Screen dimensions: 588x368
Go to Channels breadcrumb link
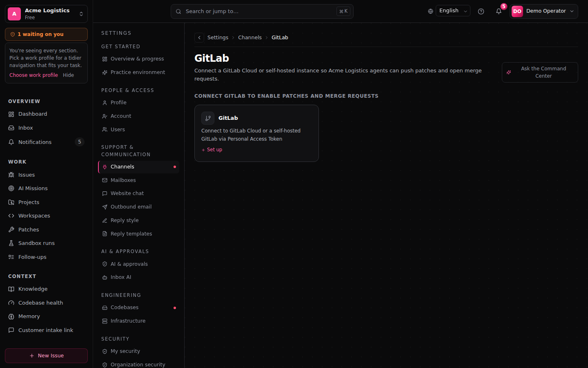(x=250, y=38)
